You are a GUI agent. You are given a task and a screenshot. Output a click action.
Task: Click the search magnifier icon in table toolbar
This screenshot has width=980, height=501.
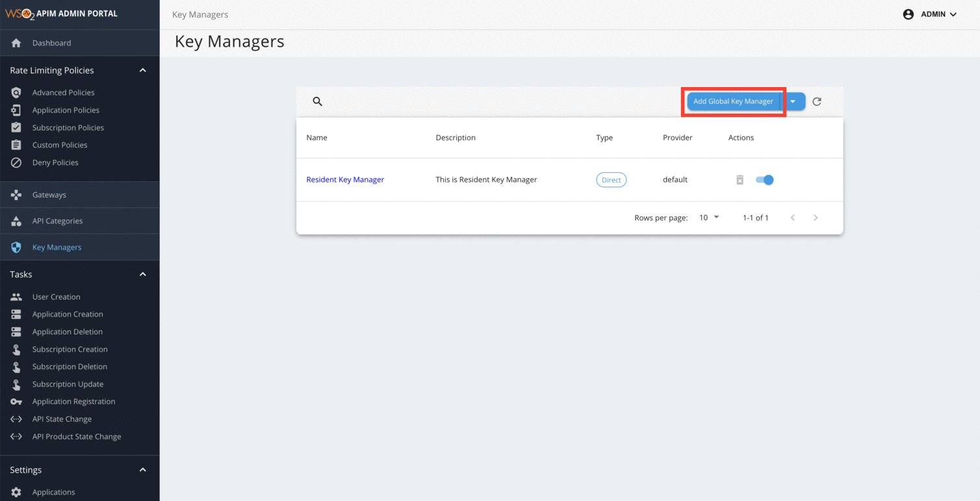tap(317, 101)
